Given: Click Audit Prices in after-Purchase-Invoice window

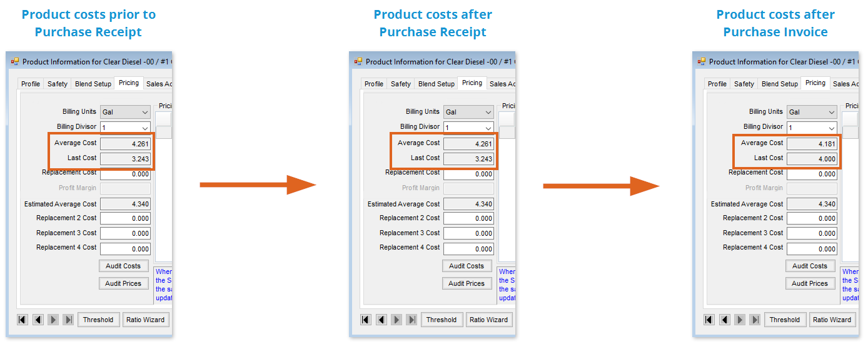Looking at the screenshot, I should 810,283.
